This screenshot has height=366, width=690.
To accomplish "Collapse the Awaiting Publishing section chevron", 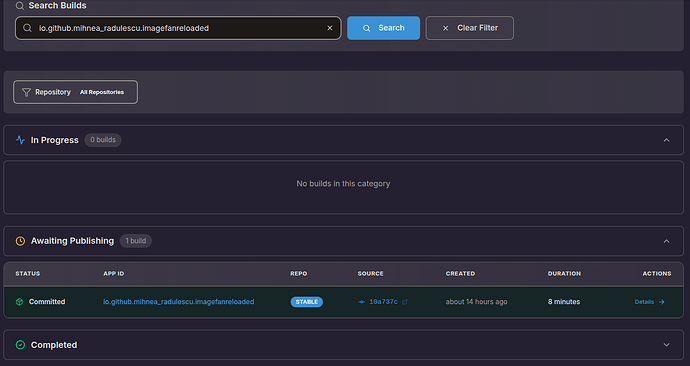I will click(666, 241).
